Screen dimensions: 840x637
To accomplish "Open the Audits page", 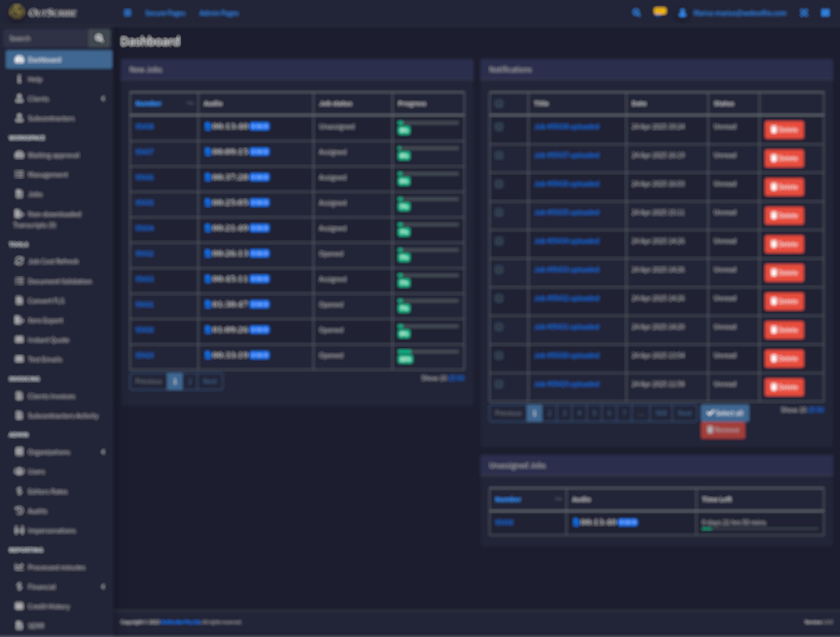I will point(37,511).
